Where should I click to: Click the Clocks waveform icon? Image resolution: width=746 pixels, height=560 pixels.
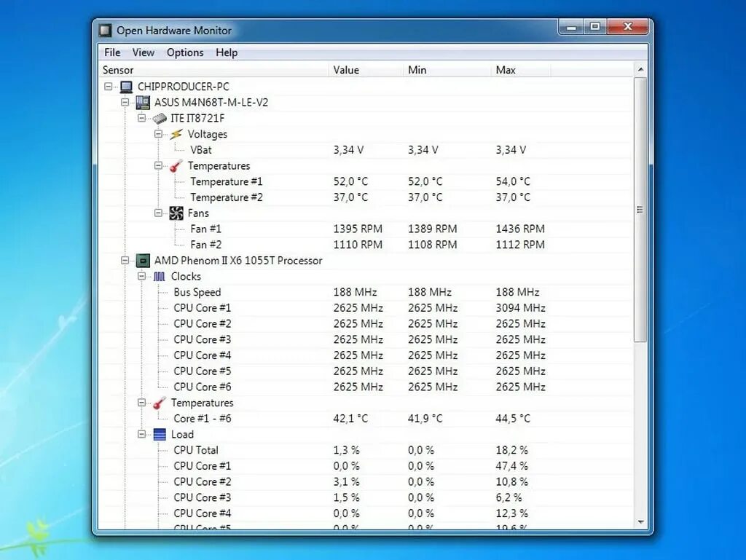160,276
